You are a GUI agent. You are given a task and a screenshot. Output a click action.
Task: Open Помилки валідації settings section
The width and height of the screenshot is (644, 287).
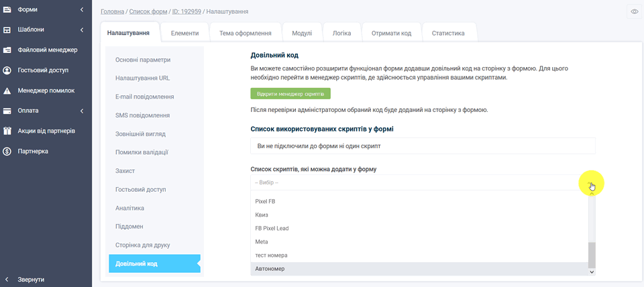click(x=142, y=152)
